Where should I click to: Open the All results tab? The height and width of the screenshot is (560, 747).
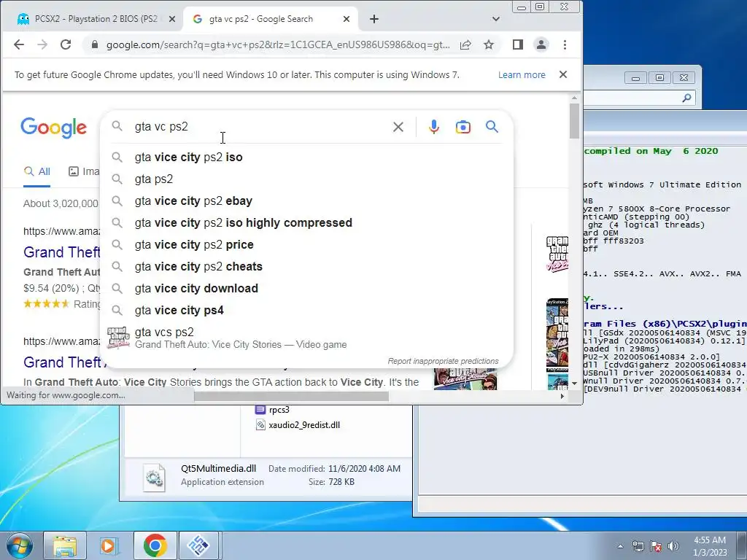pyautogui.click(x=37, y=172)
